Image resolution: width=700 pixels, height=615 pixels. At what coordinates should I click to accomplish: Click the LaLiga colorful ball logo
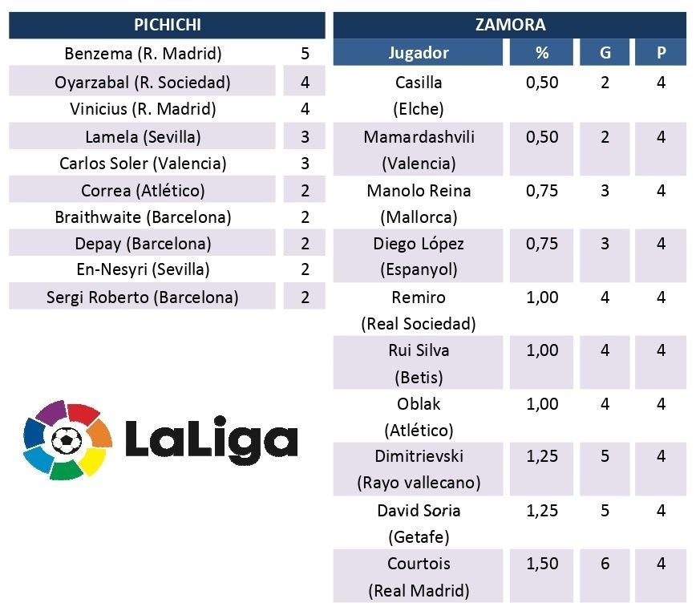pos(67,439)
